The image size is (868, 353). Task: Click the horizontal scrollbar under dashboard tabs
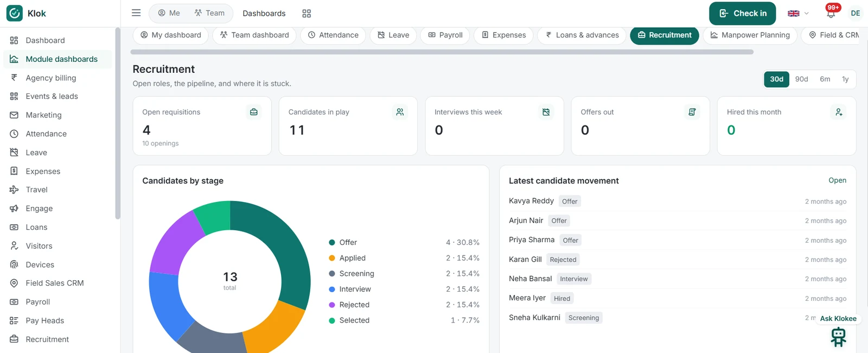[442, 52]
